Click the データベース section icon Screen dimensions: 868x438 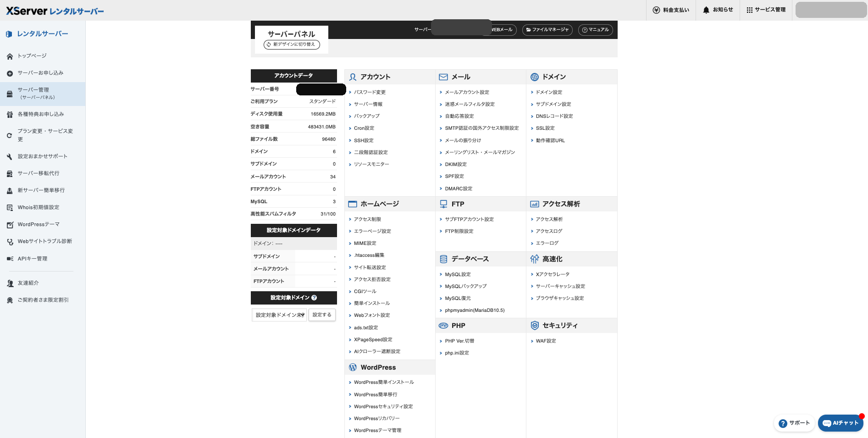point(443,259)
